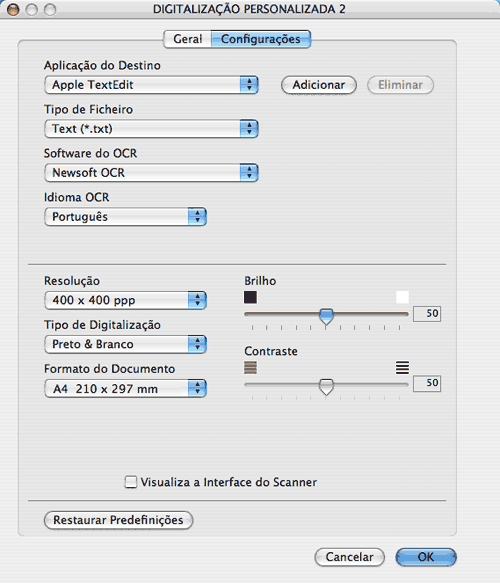The image size is (500, 583).
Task: Click the Restaurar Predefinições button
Action: click(x=118, y=520)
